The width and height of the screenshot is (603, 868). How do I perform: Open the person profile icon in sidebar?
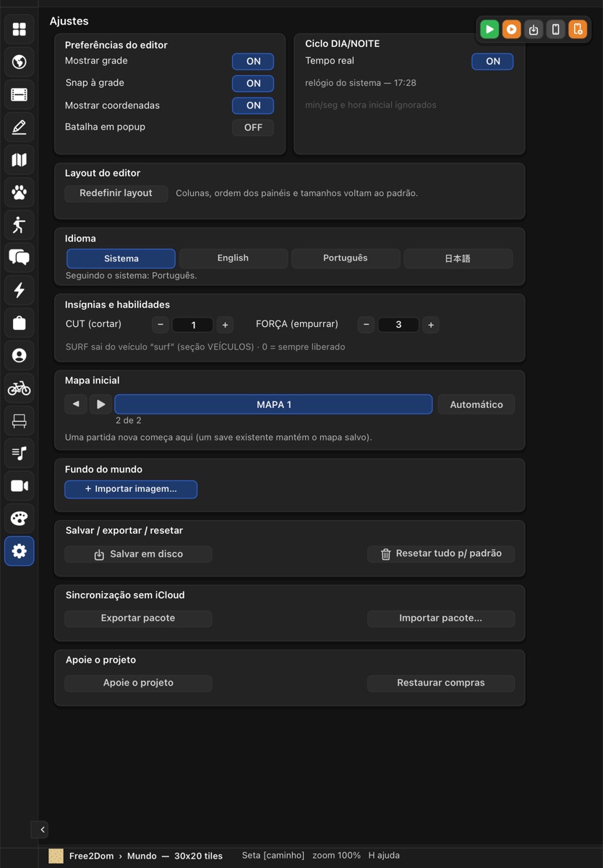(x=20, y=355)
